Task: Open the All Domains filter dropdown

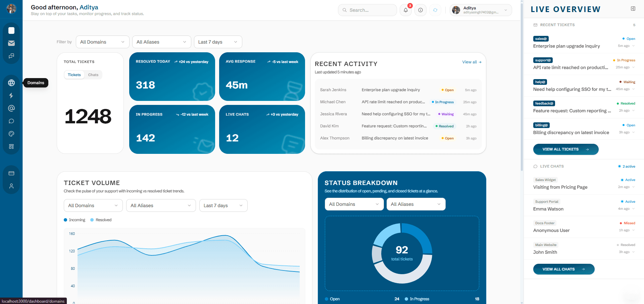Action: [102, 42]
